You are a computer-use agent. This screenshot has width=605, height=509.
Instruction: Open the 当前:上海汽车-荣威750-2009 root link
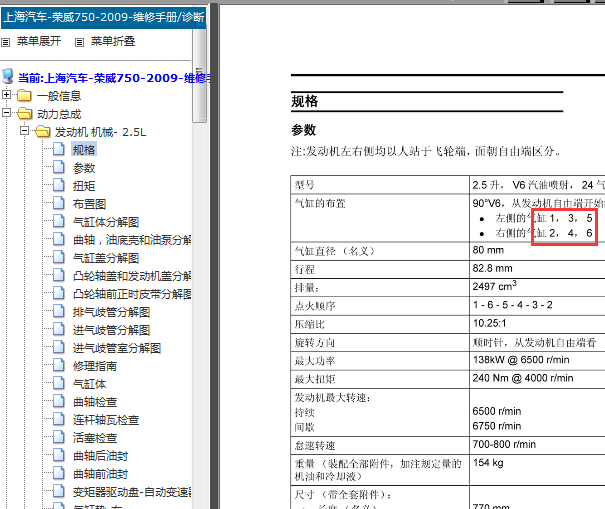pos(114,78)
